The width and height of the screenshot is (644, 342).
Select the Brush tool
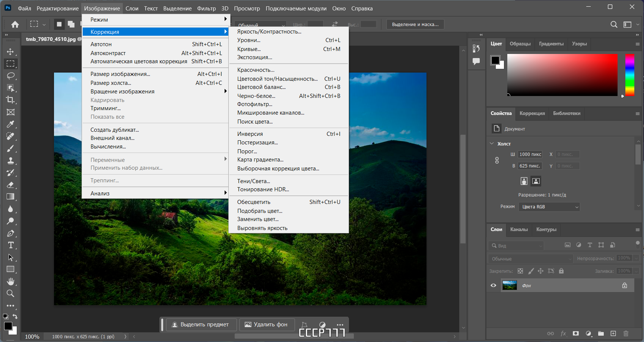click(x=10, y=148)
